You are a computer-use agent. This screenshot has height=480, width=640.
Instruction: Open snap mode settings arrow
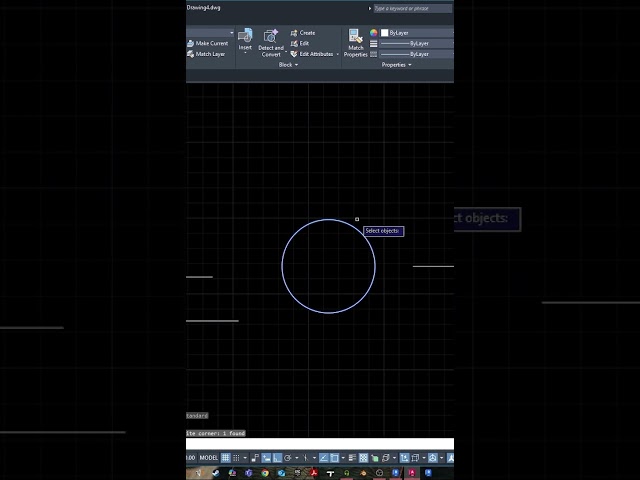245,458
